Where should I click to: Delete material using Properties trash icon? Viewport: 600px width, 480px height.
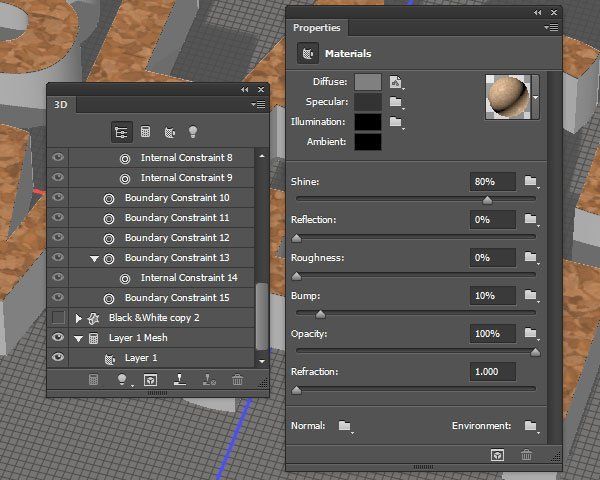(527, 455)
